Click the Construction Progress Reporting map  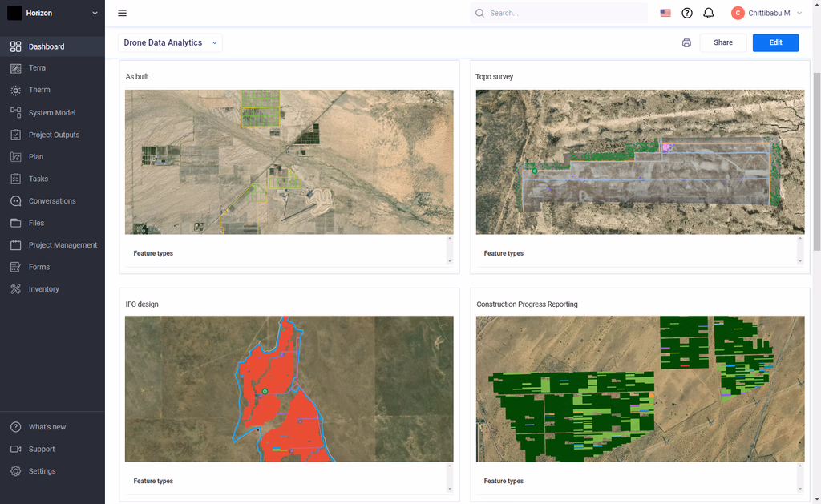point(640,389)
